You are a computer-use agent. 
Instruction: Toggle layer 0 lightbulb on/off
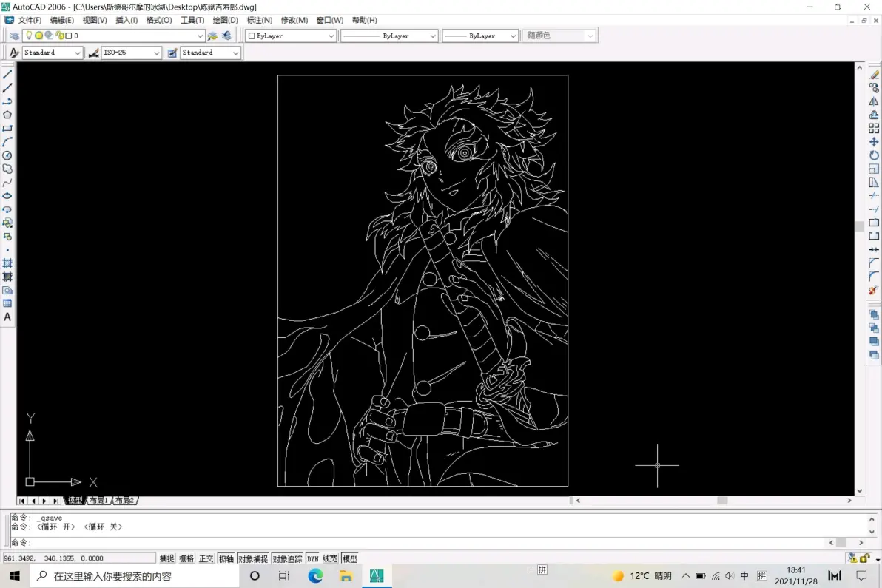(30, 36)
